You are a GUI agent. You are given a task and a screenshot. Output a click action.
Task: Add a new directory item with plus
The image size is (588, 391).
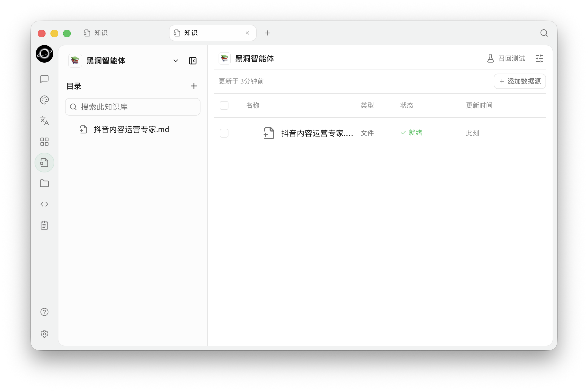tap(194, 86)
